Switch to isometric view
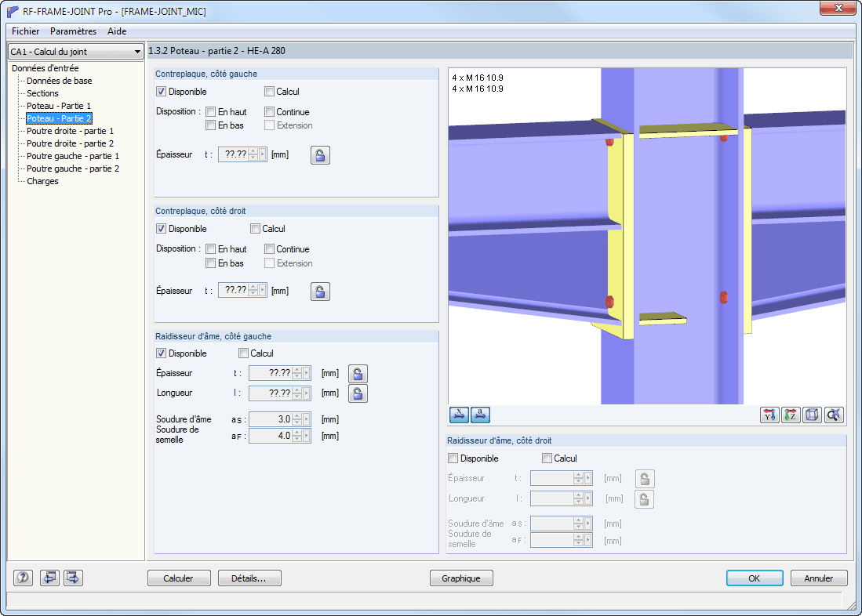Screen dimensions: 862x616 812,415
